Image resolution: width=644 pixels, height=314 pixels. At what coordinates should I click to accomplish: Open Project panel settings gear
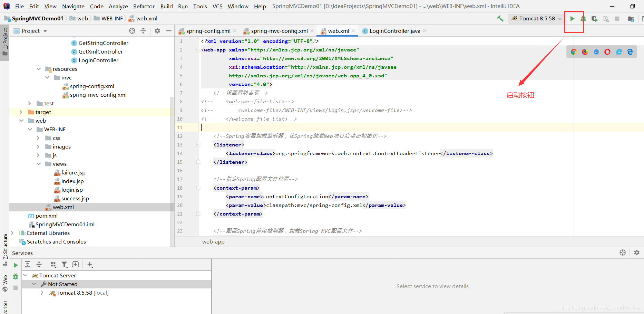(157, 31)
